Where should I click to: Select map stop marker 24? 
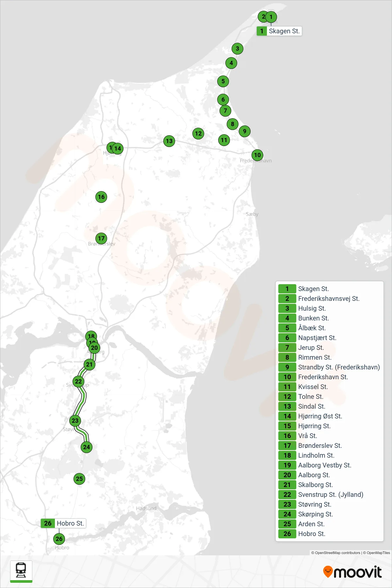point(87,447)
